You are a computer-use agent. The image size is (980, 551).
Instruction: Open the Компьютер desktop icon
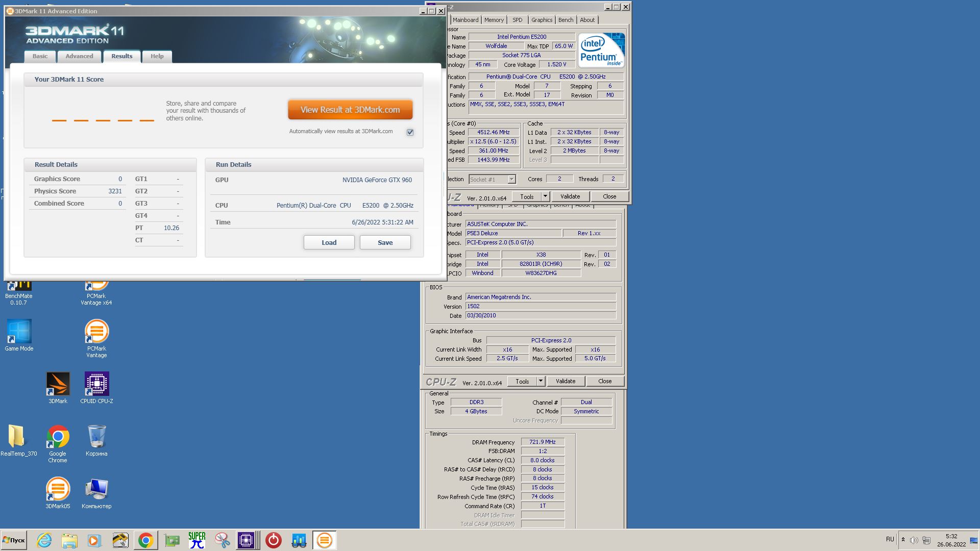96,493
